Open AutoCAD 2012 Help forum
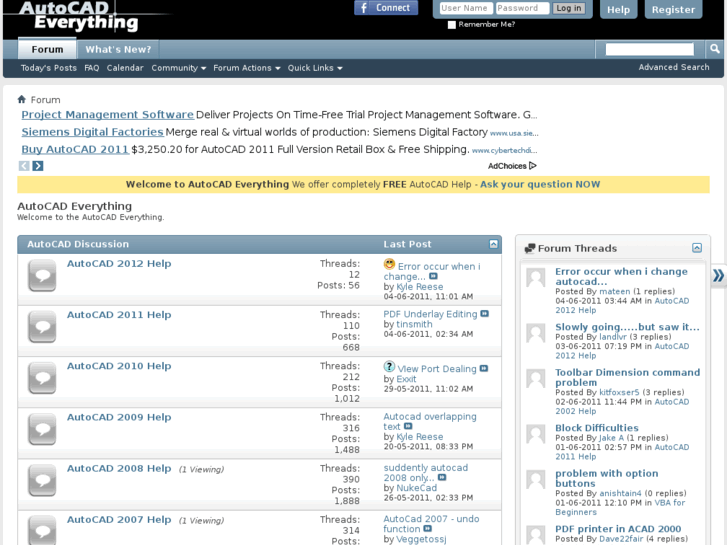The image size is (727, 545). pos(119,263)
